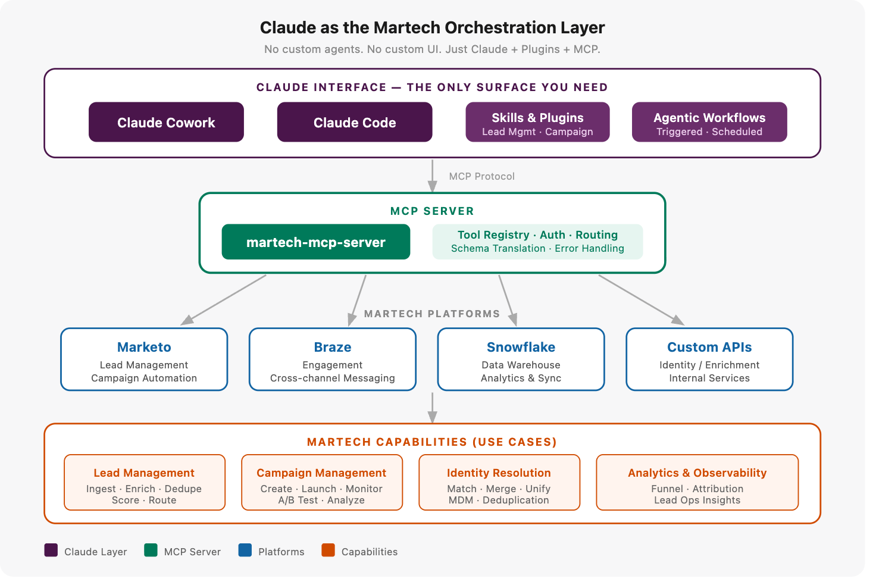Viewport: 876px width, 588px height.
Task: Click 'Lead Mgmt · Campaign' subtitle text
Action: [x=537, y=132]
